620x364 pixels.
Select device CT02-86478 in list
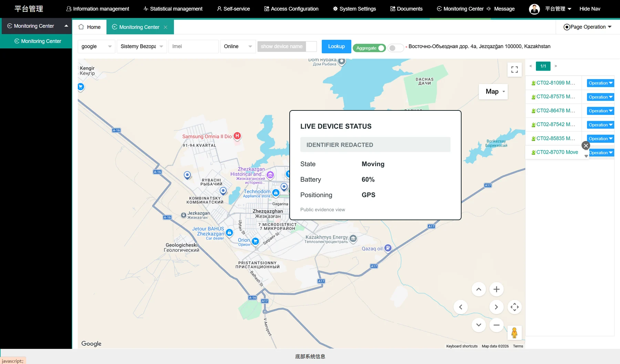[x=554, y=111]
